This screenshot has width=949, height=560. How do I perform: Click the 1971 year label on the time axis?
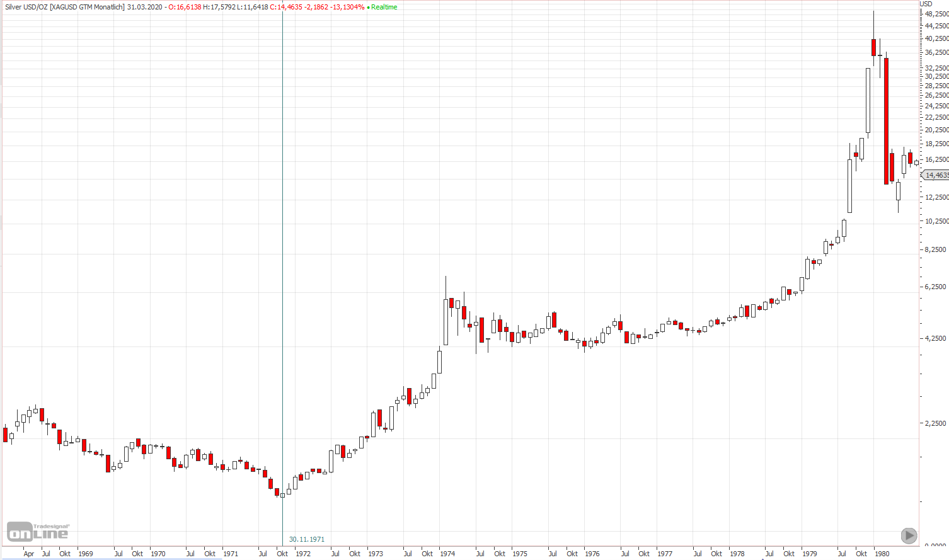click(231, 554)
